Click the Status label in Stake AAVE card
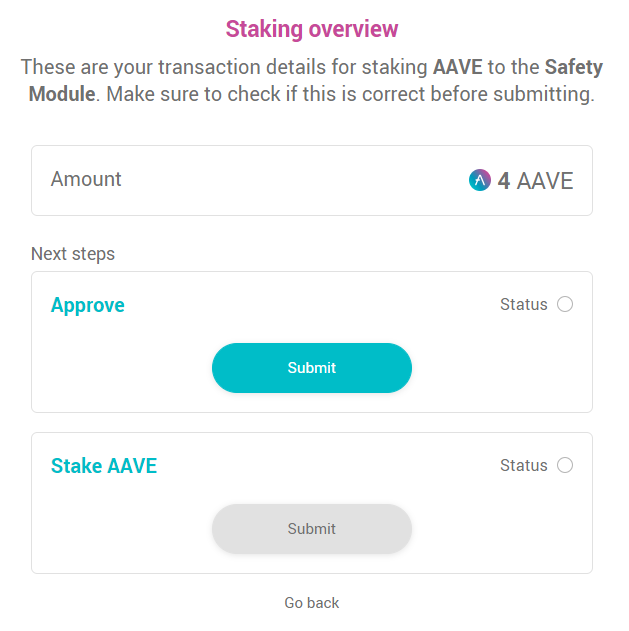This screenshot has height=631, width=629. click(x=524, y=466)
